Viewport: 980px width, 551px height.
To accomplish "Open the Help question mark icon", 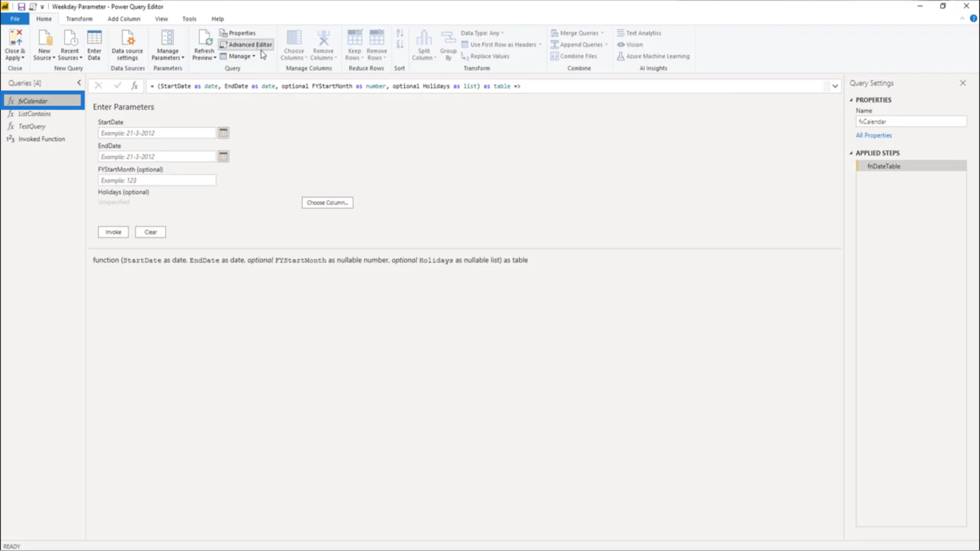I will (973, 19).
